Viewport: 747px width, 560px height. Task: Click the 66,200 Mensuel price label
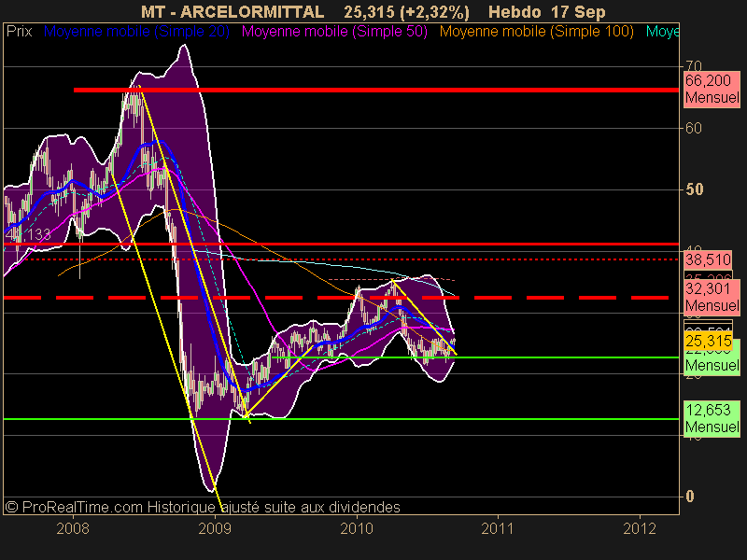pos(712,89)
